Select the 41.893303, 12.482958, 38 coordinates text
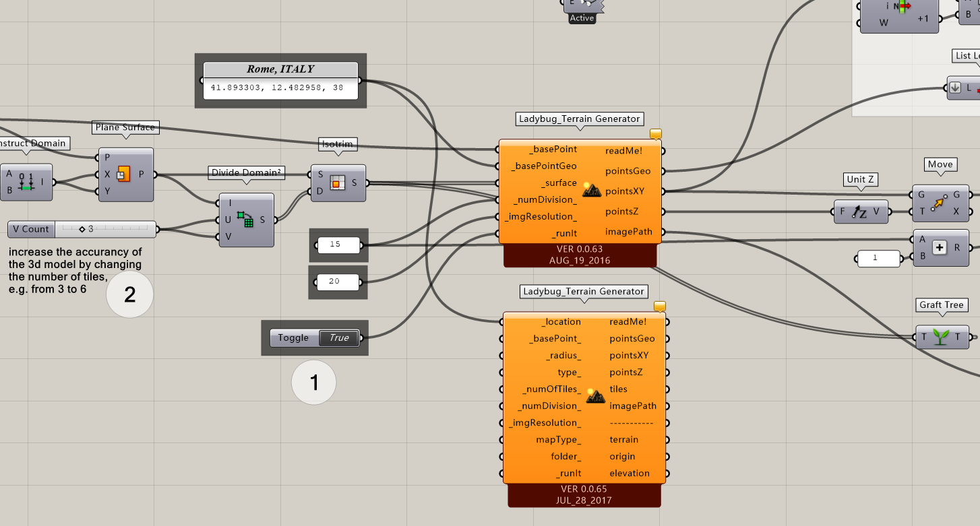The image size is (980, 526). (x=277, y=88)
